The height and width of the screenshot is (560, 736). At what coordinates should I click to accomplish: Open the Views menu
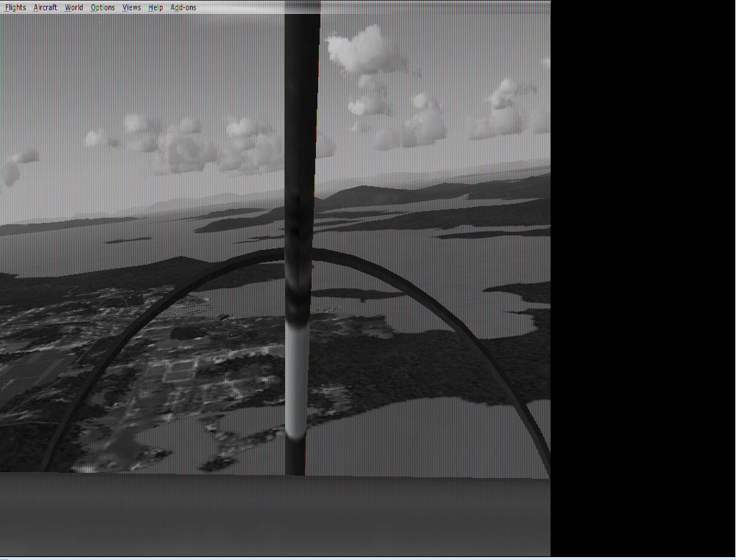[x=131, y=7]
